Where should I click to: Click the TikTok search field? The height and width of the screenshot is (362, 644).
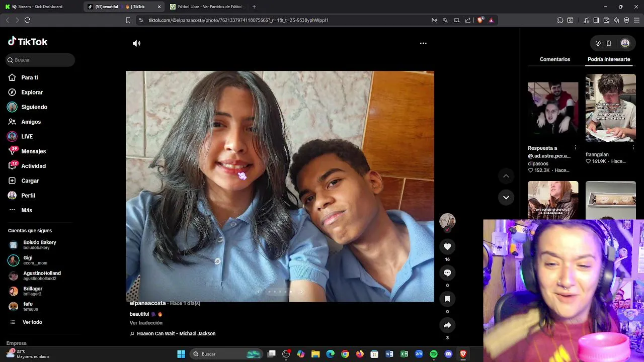(40, 60)
